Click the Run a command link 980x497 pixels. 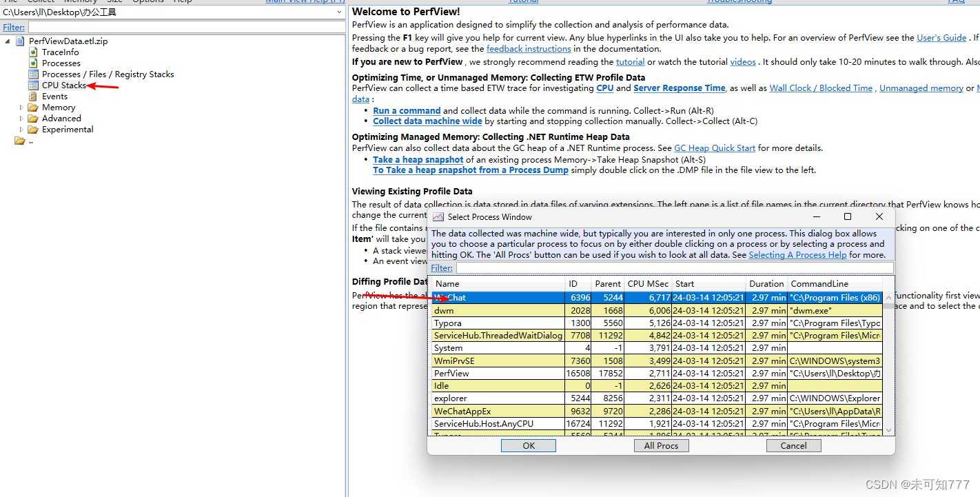click(407, 110)
